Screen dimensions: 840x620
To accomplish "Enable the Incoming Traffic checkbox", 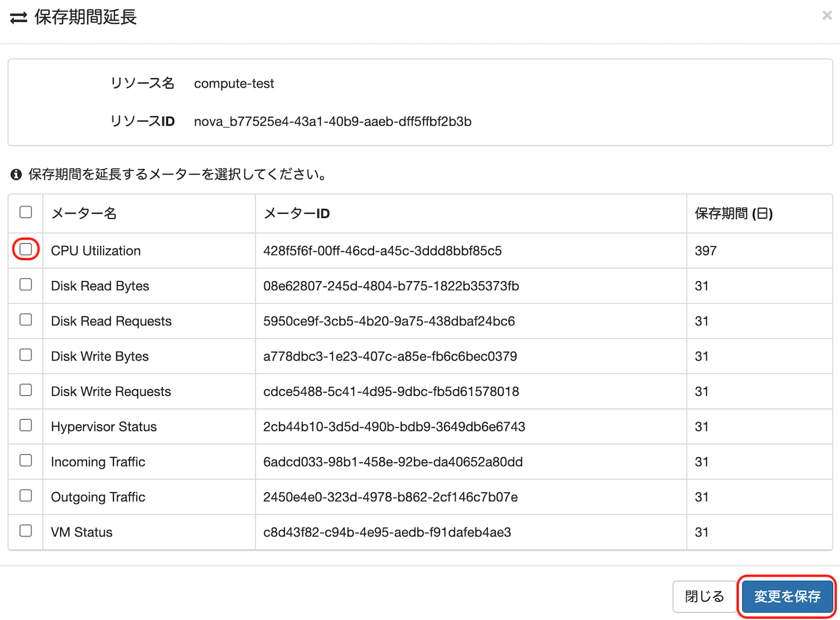I will [x=26, y=461].
